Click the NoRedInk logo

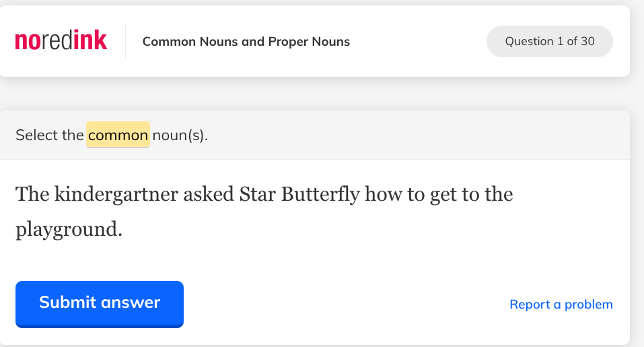tap(61, 41)
